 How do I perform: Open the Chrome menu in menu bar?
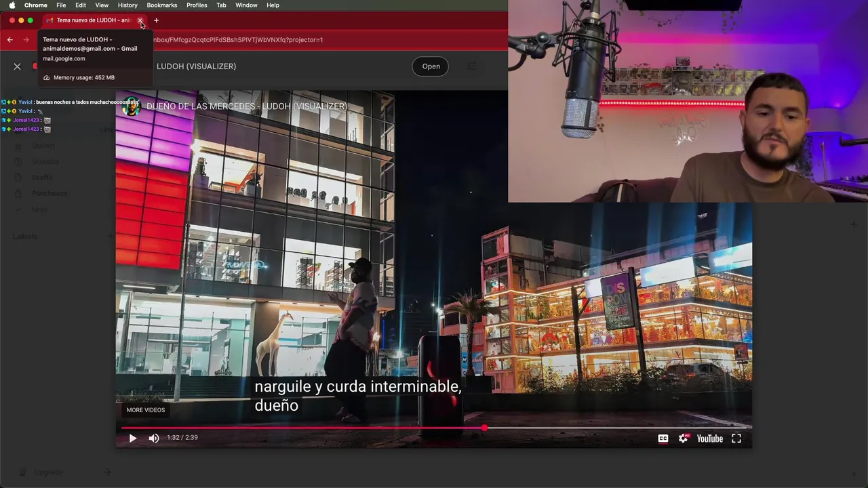(36, 5)
